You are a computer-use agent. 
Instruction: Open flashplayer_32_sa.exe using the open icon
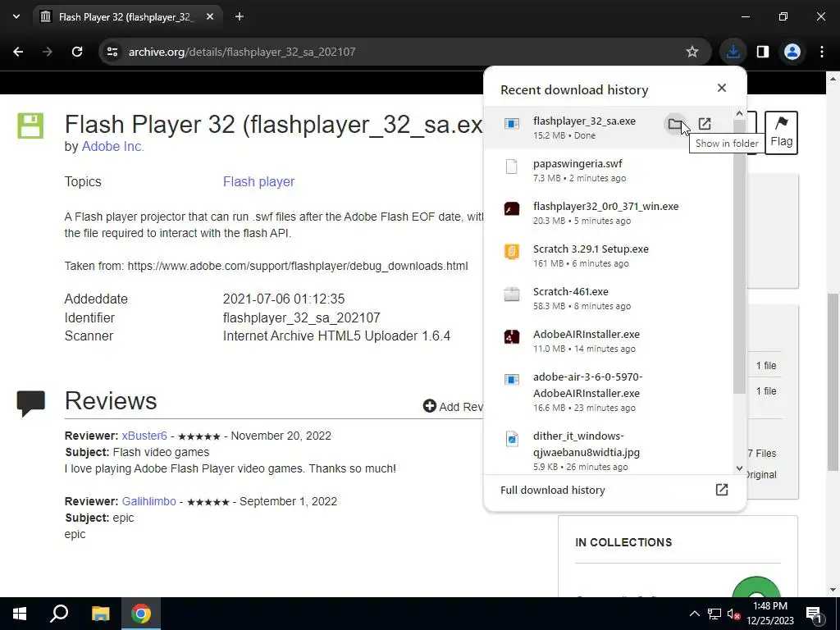click(705, 125)
